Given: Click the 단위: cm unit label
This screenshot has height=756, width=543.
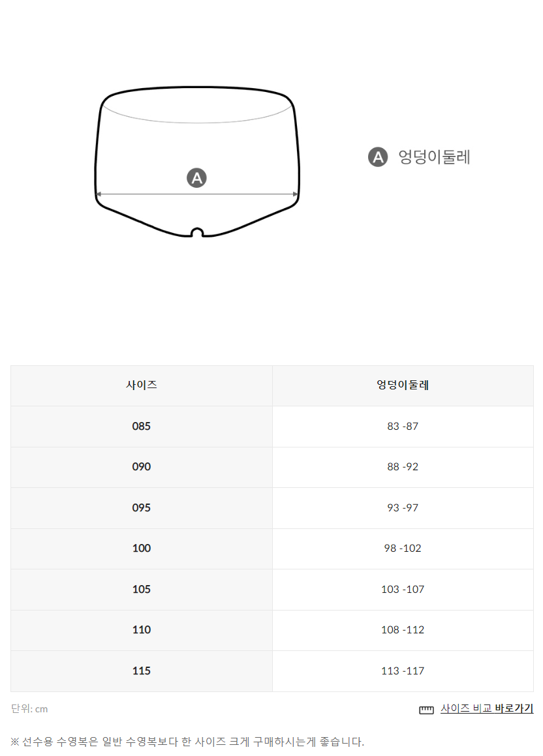Looking at the screenshot, I should [x=29, y=709].
